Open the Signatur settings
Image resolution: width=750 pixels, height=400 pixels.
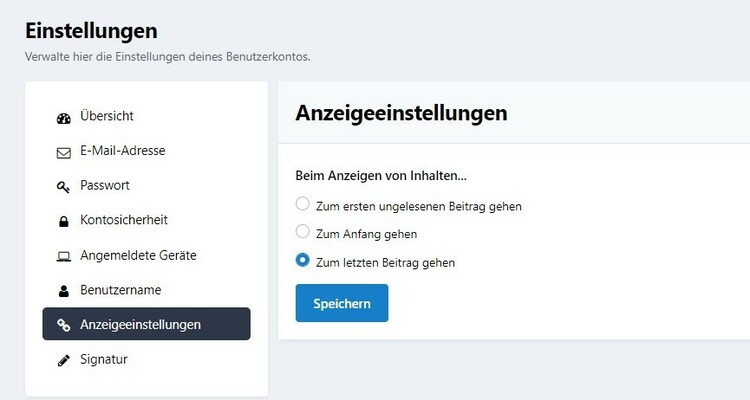[x=104, y=359]
